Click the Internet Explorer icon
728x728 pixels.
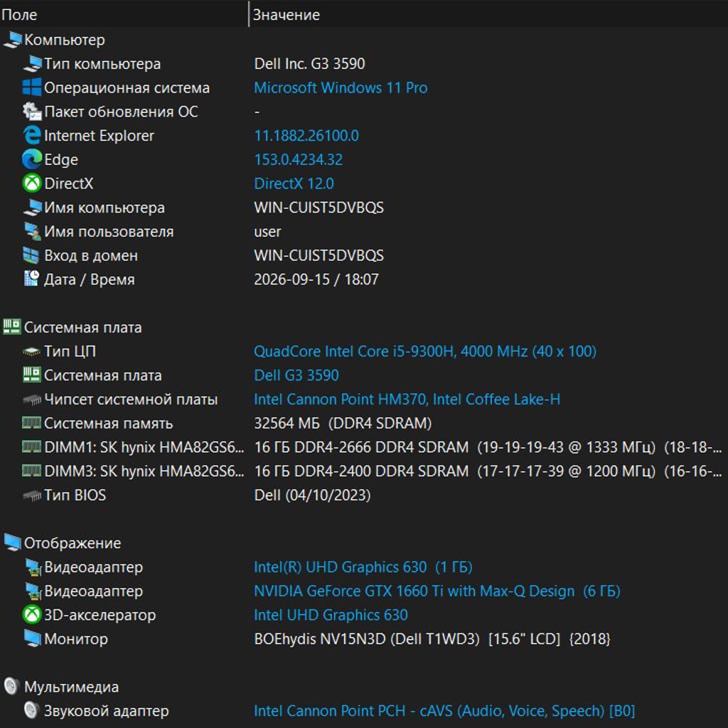click(x=31, y=136)
